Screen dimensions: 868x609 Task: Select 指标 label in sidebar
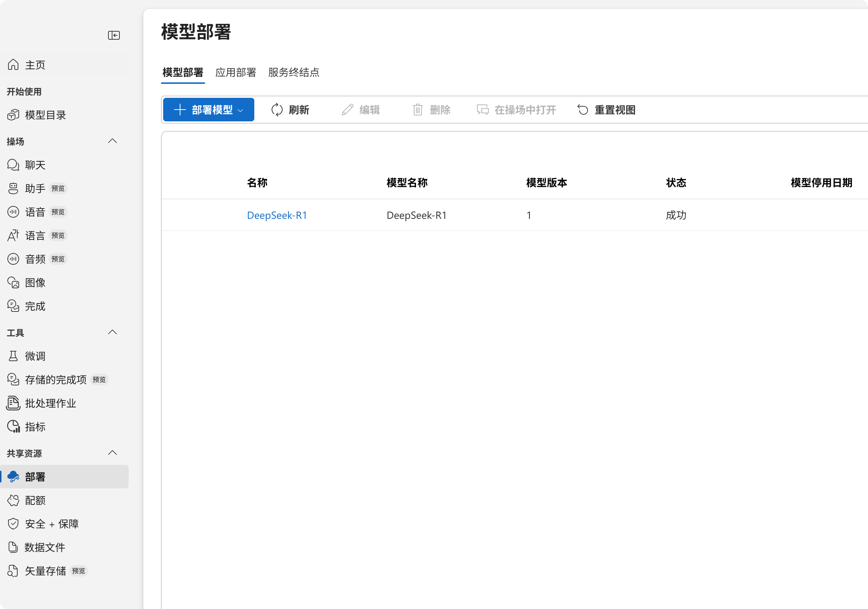pos(35,427)
